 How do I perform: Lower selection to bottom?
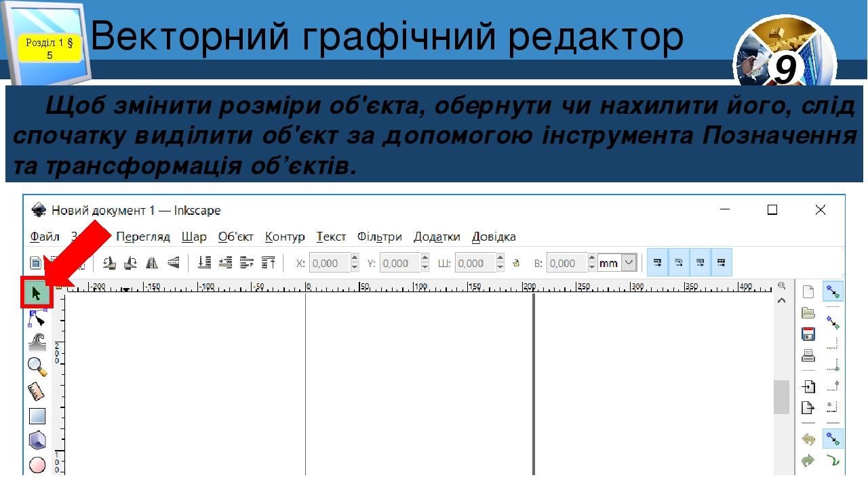pyautogui.click(x=205, y=263)
